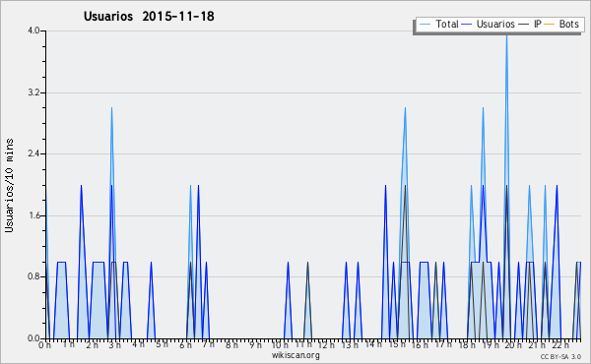
Task: Click the Total peak of 3 near 19 h
Action: tap(483, 108)
